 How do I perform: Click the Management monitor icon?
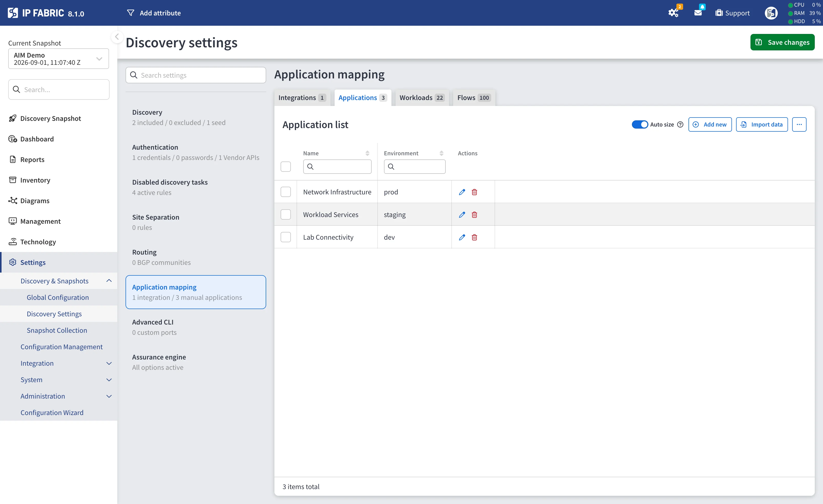click(x=13, y=221)
